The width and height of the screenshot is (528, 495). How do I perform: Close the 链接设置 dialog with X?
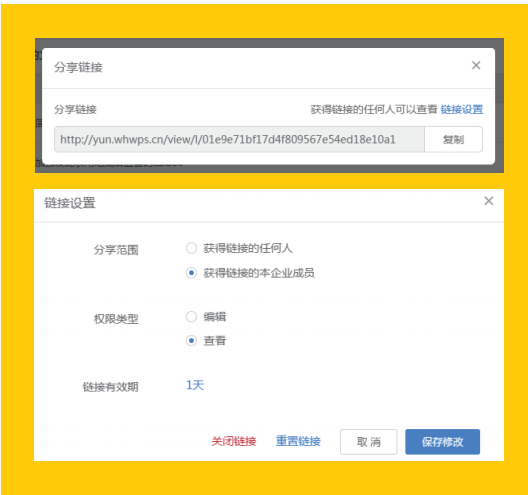[x=489, y=201]
